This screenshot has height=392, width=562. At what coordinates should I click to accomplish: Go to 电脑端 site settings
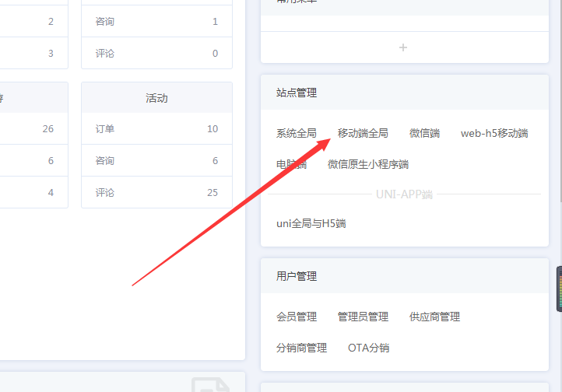292,164
